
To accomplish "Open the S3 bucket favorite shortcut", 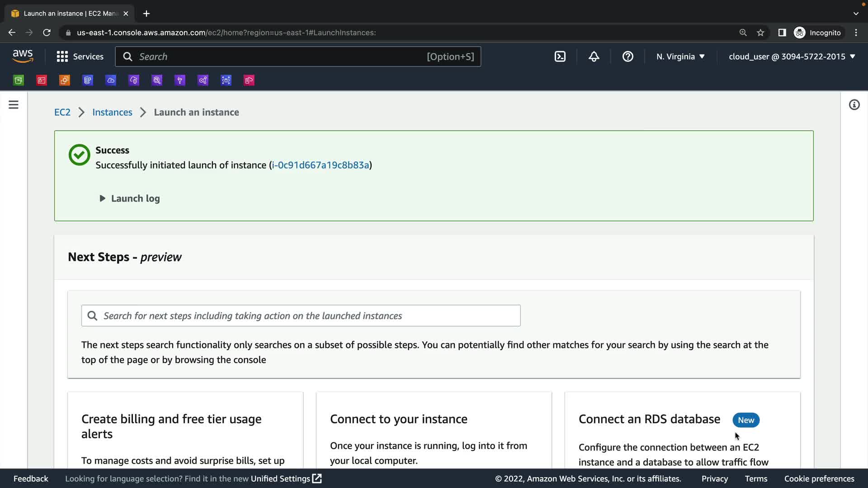I will coord(19,80).
